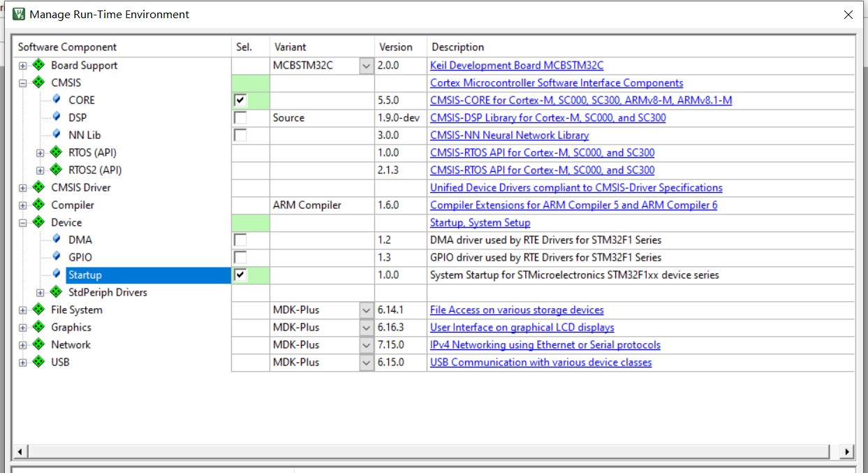The image size is (868, 473).
Task: Uncheck the Device Startup checkbox
Action: [240, 275]
